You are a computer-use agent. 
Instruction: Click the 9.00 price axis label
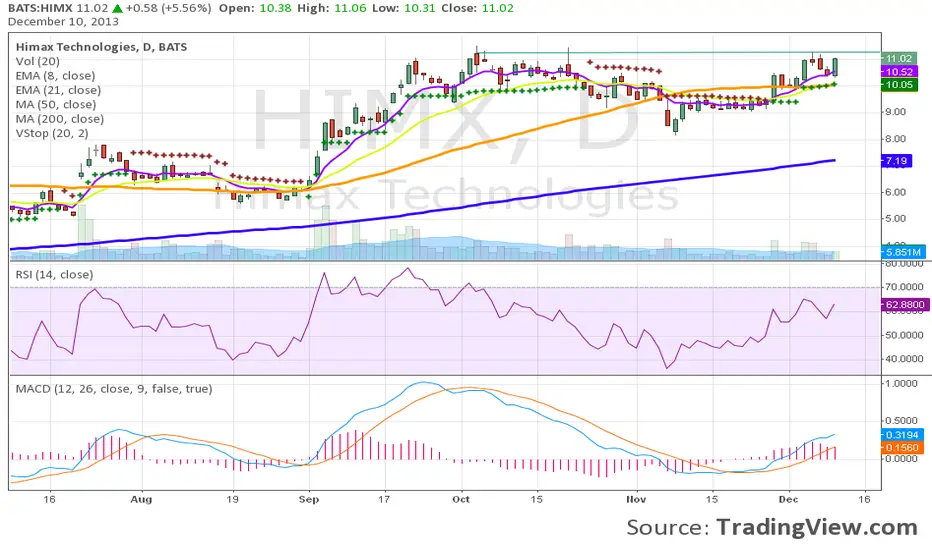[895, 112]
